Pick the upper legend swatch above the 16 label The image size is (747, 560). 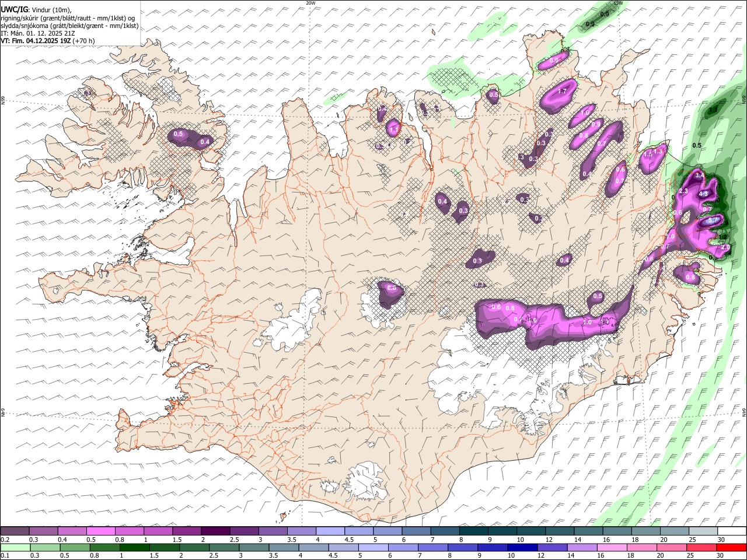pos(617,531)
